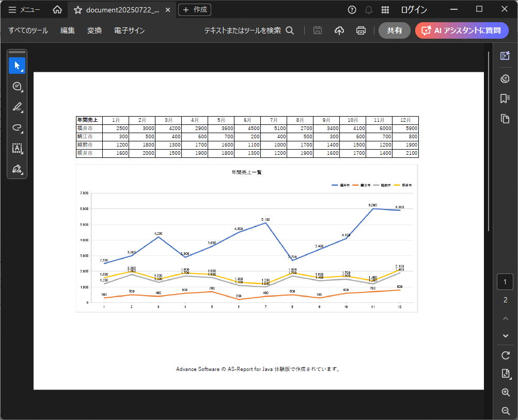Select the document20250722 tab

[x=122, y=10]
